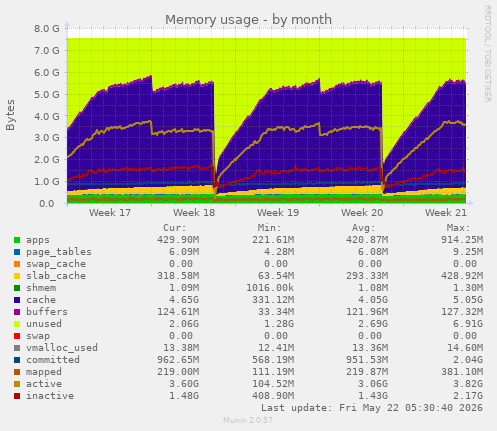Click the committed navy legend swatch
This screenshot has width=497, height=431.
(x=17, y=360)
